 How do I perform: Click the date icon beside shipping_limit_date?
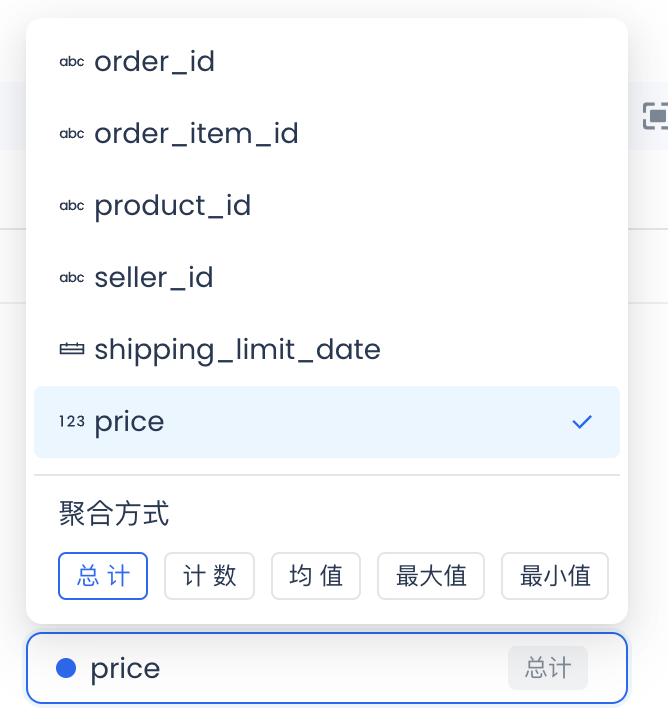coord(72,350)
